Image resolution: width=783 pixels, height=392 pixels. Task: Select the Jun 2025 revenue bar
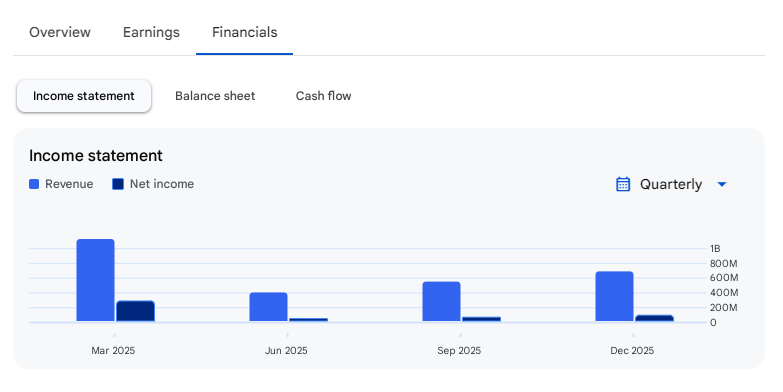269,307
